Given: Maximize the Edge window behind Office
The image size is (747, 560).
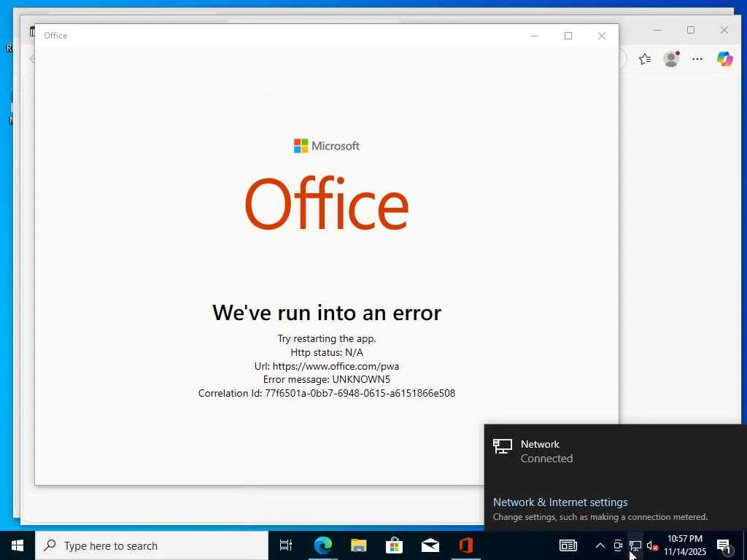Looking at the screenshot, I should [x=691, y=30].
